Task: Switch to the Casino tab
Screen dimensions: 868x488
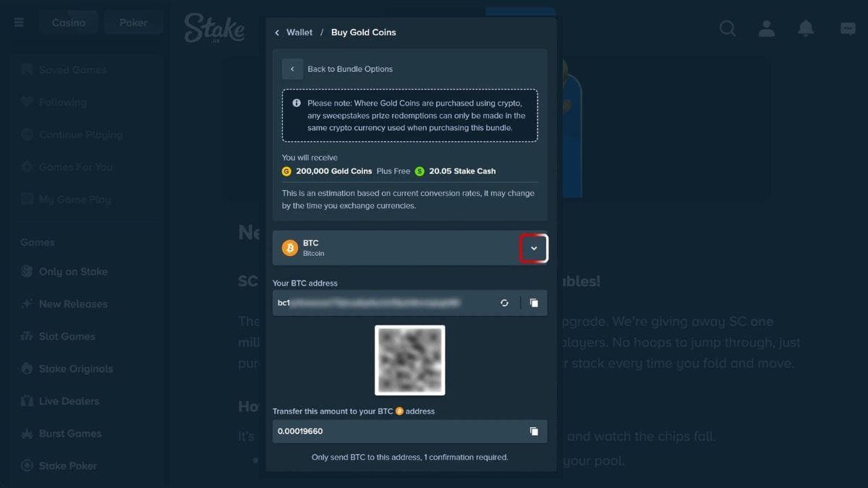Action: (69, 22)
